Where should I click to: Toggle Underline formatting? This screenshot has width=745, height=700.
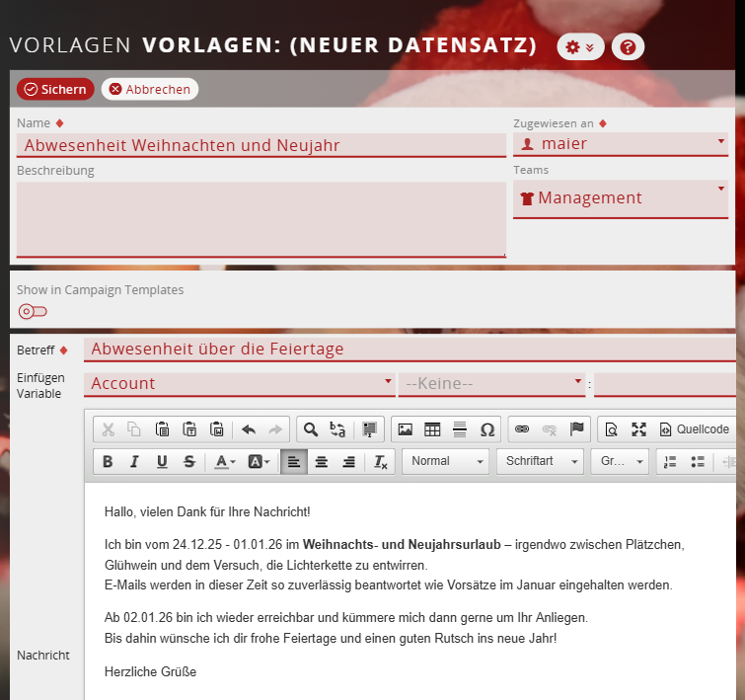click(162, 461)
